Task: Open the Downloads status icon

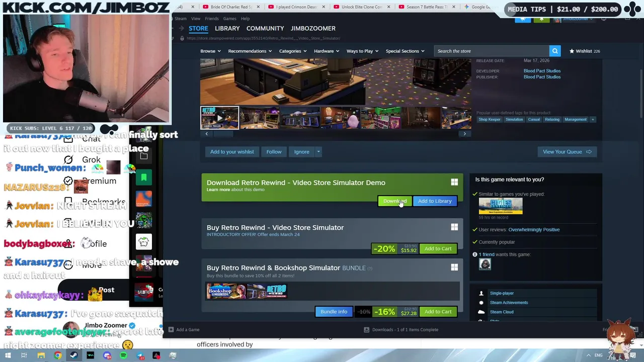Action: pos(366,329)
